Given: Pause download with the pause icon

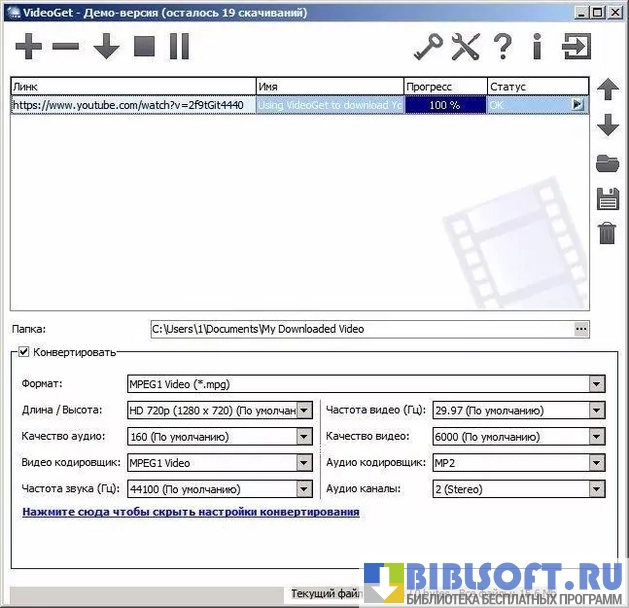Looking at the screenshot, I should click(179, 46).
